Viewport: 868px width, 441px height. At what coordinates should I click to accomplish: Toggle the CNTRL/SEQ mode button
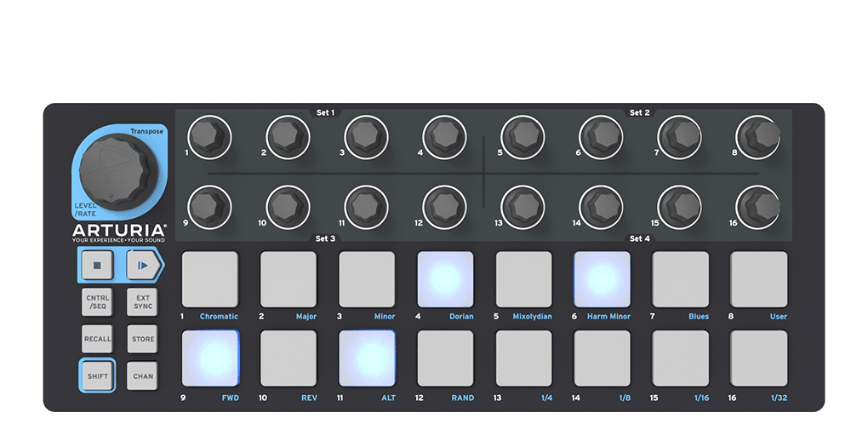pyautogui.click(x=97, y=302)
